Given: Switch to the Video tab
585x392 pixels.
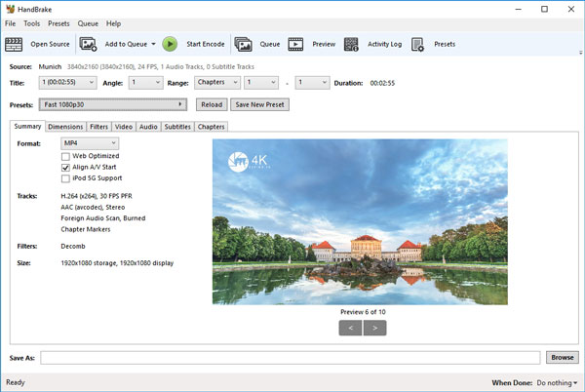Looking at the screenshot, I should 124,127.
